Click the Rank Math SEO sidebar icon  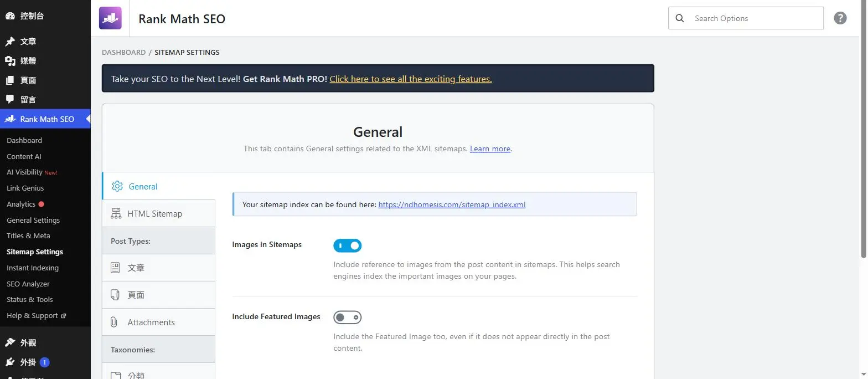(x=10, y=119)
